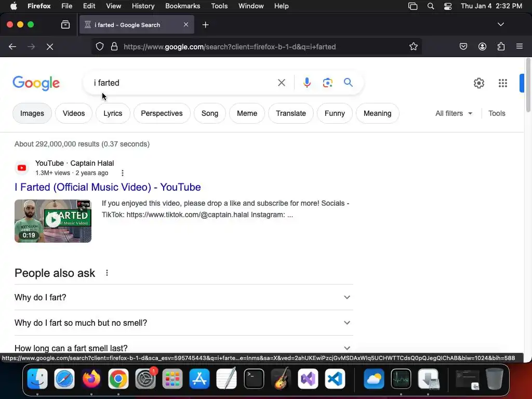
Task: Open the Tools menu in menu bar
Action: click(219, 6)
